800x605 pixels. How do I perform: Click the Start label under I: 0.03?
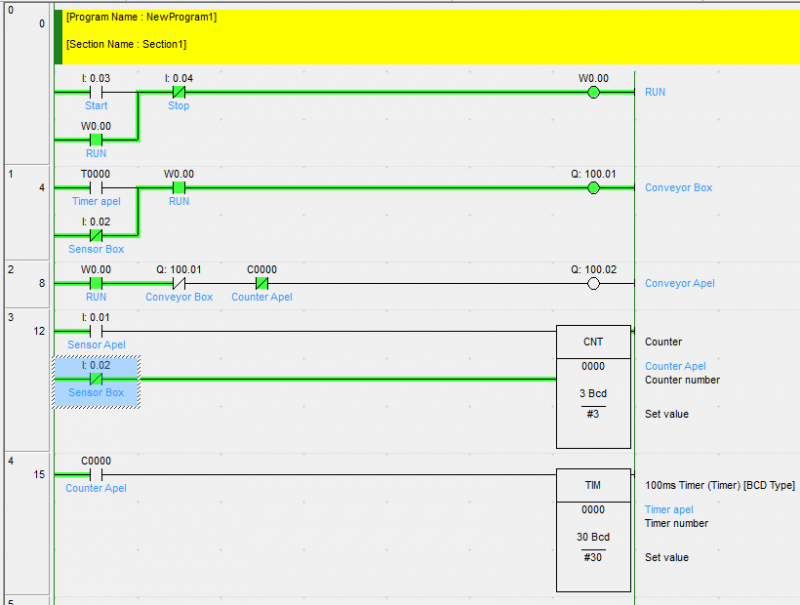click(x=96, y=106)
